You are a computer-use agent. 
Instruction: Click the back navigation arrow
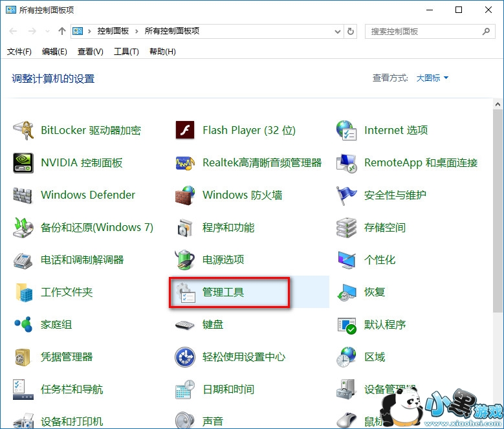pyautogui.click(x=13, y=31)
